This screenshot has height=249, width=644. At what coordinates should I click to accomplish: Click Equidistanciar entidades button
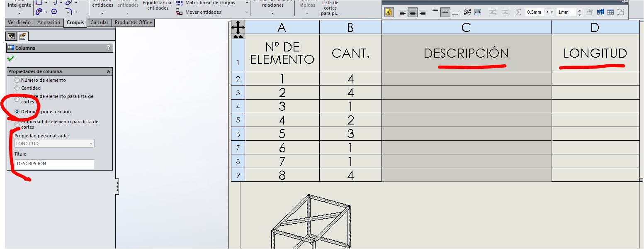coord(158,5)
